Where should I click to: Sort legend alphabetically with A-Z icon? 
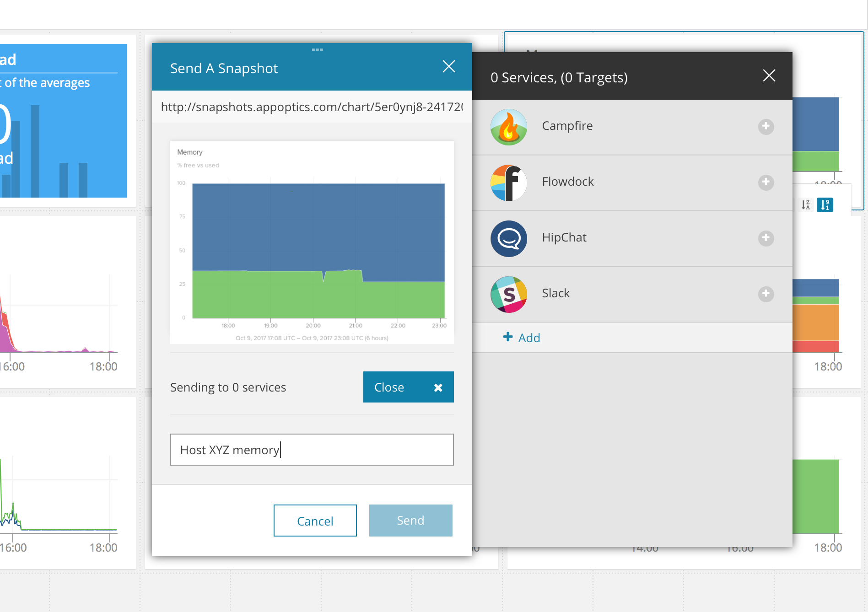point(805,205)
